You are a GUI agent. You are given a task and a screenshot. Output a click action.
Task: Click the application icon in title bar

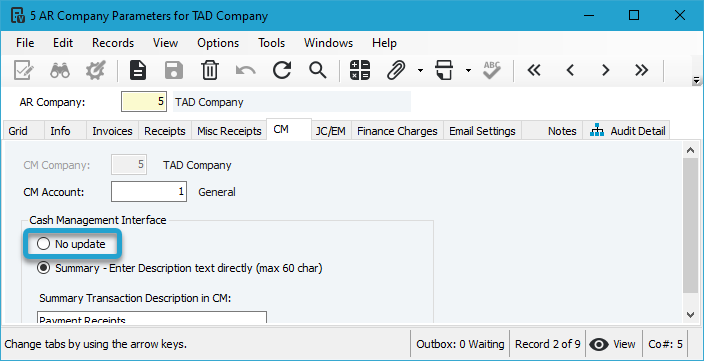(x=18, y=16)
